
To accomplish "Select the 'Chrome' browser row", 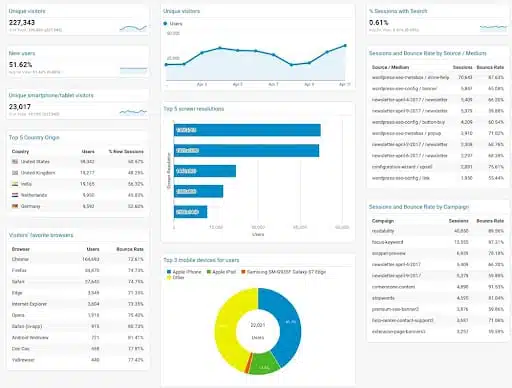I will [78, 259].
